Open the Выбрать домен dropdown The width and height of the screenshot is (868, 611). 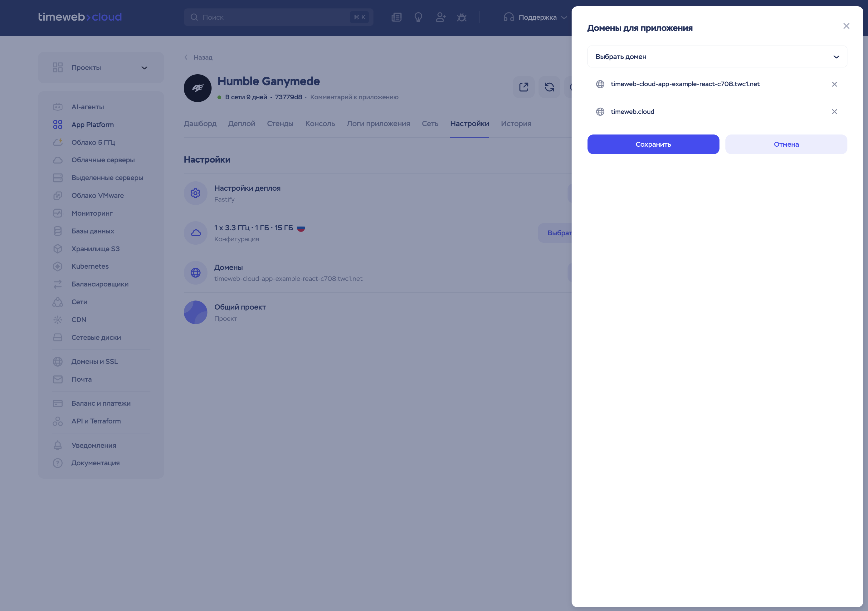(x=717, y=57)
